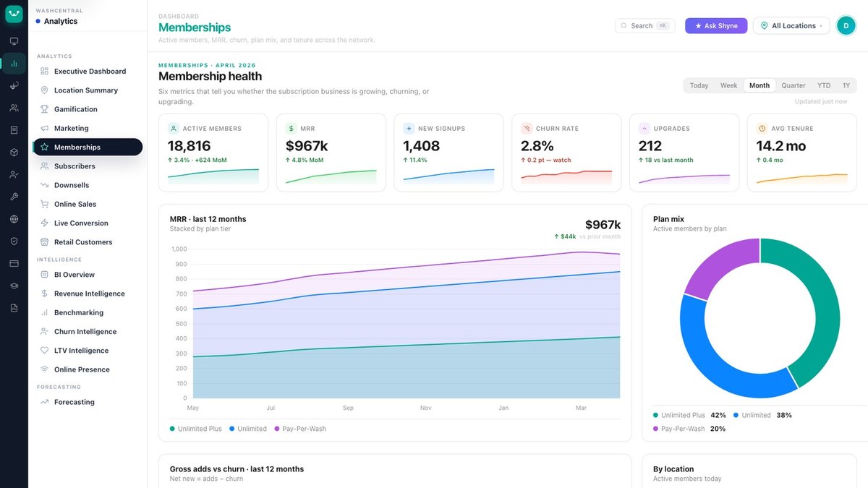The width and height of the screenshot is (868, 488).
Task: Switch time range to Week
Action: point(728,85)
